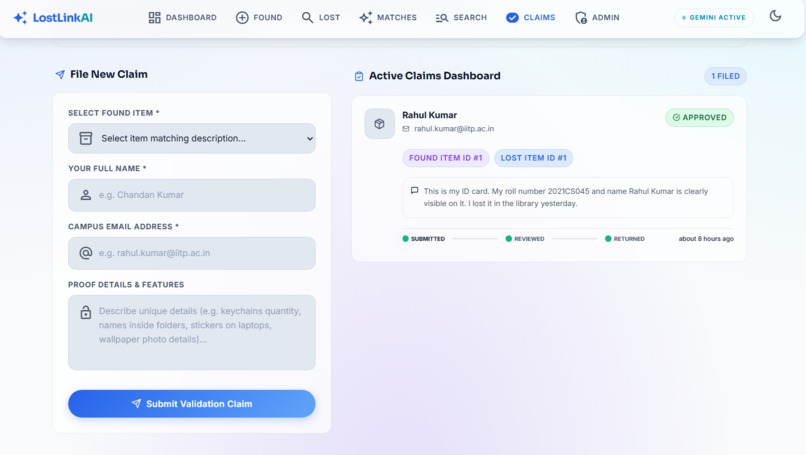Click the Approved status badge

tap(700, 118)
